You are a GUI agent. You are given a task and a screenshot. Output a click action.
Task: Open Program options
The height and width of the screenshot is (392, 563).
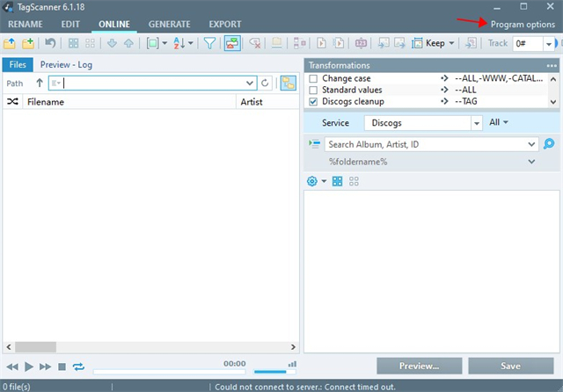click(523, 23)
